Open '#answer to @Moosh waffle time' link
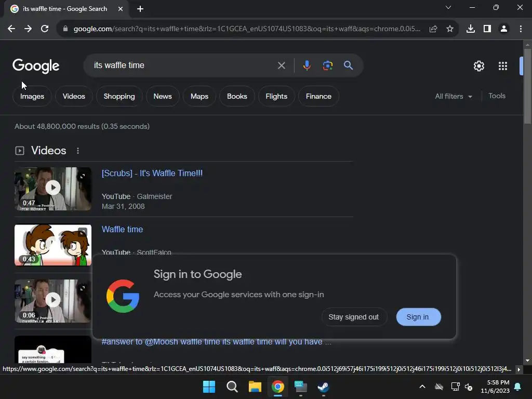The width and height of the screenshot is (532, 399). point(216,342)
